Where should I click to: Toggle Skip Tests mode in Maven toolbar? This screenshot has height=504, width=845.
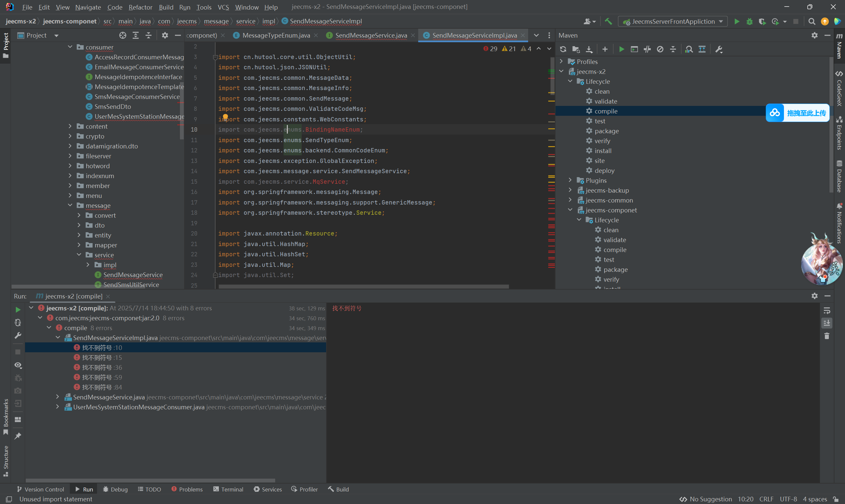click(x=660, y=49)
